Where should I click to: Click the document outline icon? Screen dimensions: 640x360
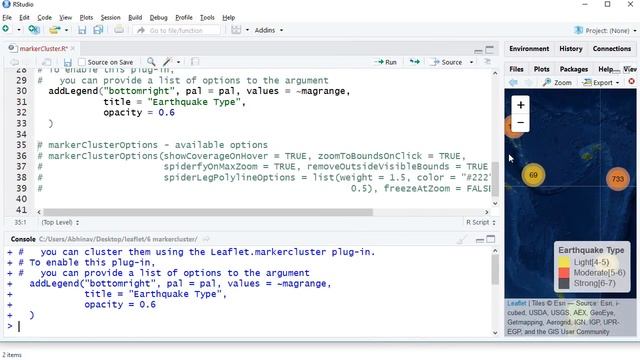487,62
